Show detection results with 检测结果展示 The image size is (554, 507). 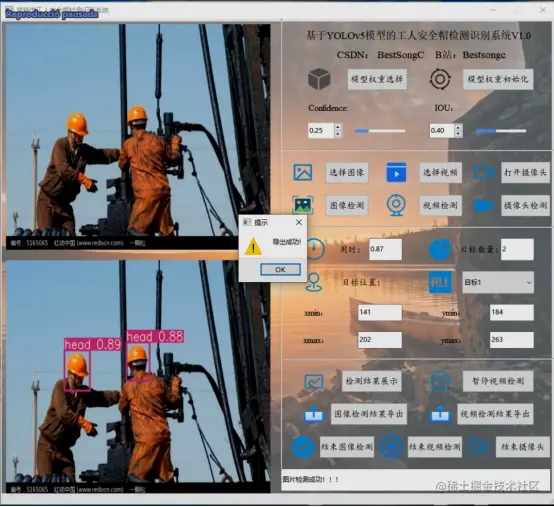371,381
